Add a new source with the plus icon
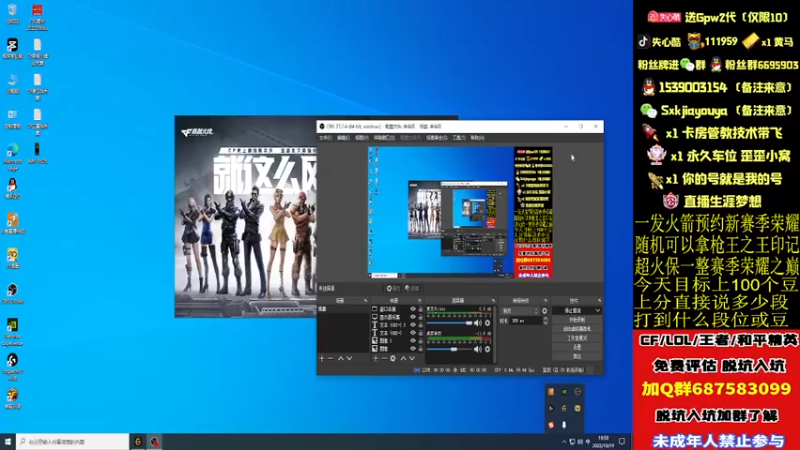The image size is (800, 450). (376, 359)
